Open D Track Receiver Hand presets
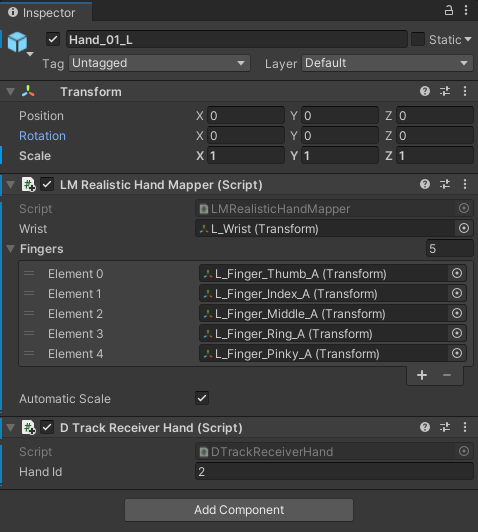478x532 pixels. click(x=445, y=427)
